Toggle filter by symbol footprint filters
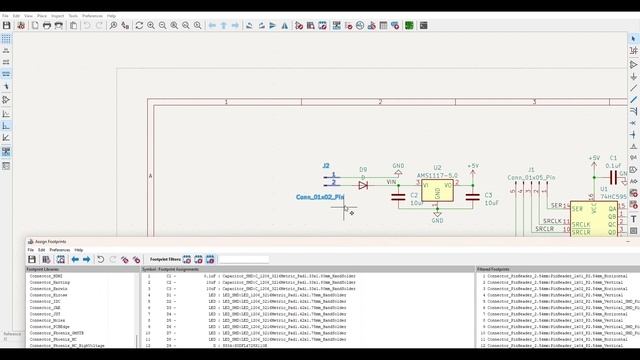This screenshot has height=360, width=640. (187, 260)
